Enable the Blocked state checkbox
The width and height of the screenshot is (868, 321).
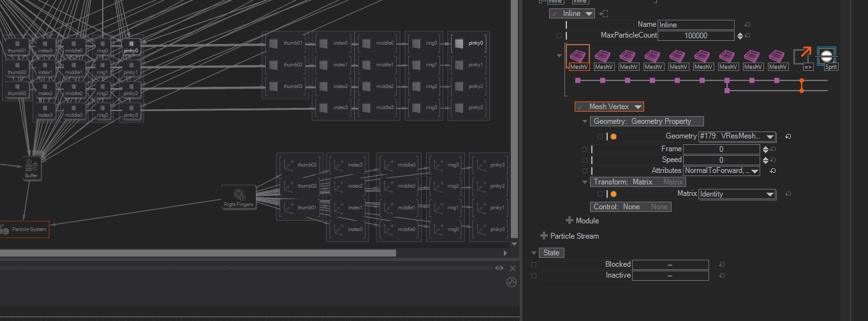[534, 264]
